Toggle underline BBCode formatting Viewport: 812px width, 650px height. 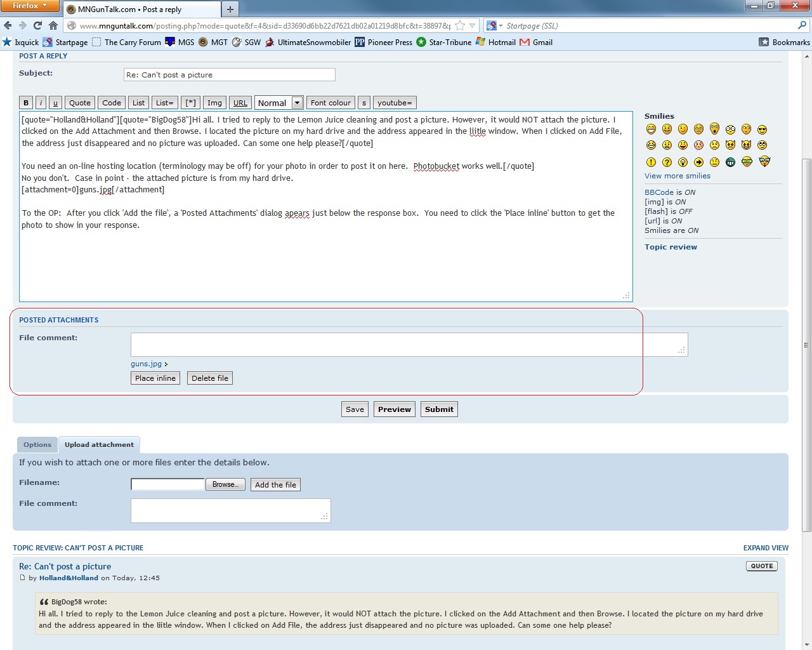[55, 103]
